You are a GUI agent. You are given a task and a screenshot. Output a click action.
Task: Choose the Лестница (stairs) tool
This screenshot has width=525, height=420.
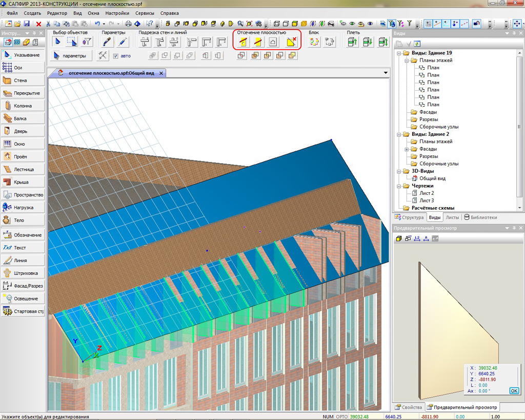click(x=23, y=169)
